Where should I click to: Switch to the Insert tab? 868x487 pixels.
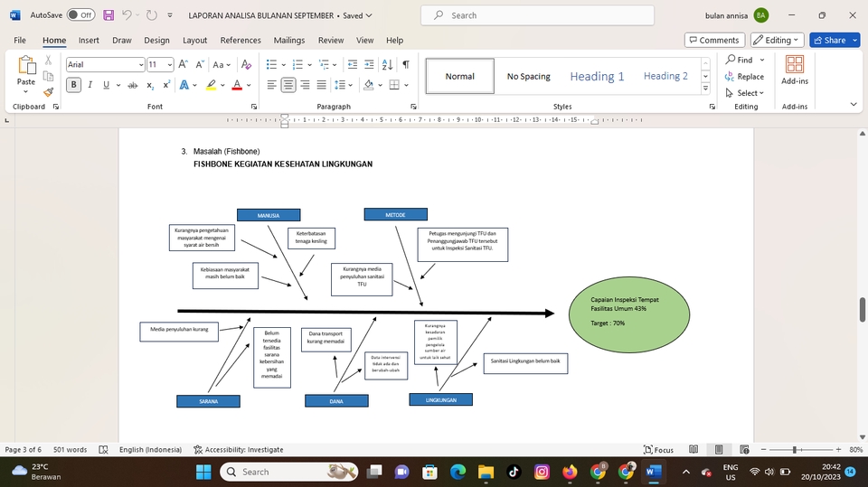[89, 40]
